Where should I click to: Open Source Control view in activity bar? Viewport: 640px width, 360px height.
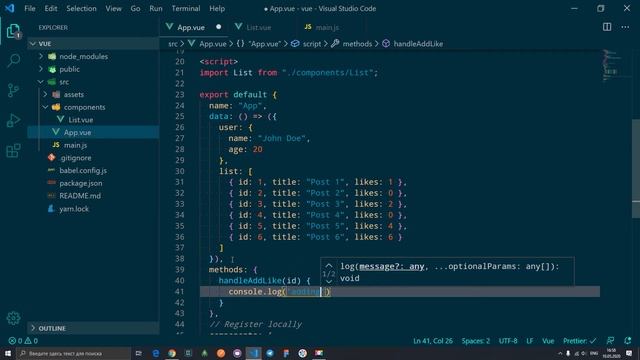13,90
